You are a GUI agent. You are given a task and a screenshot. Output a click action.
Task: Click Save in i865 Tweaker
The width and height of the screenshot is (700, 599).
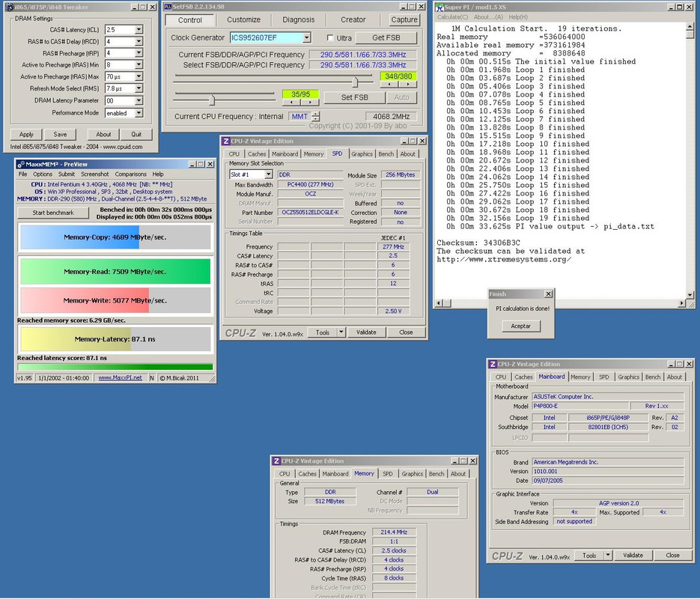[60, 134]
